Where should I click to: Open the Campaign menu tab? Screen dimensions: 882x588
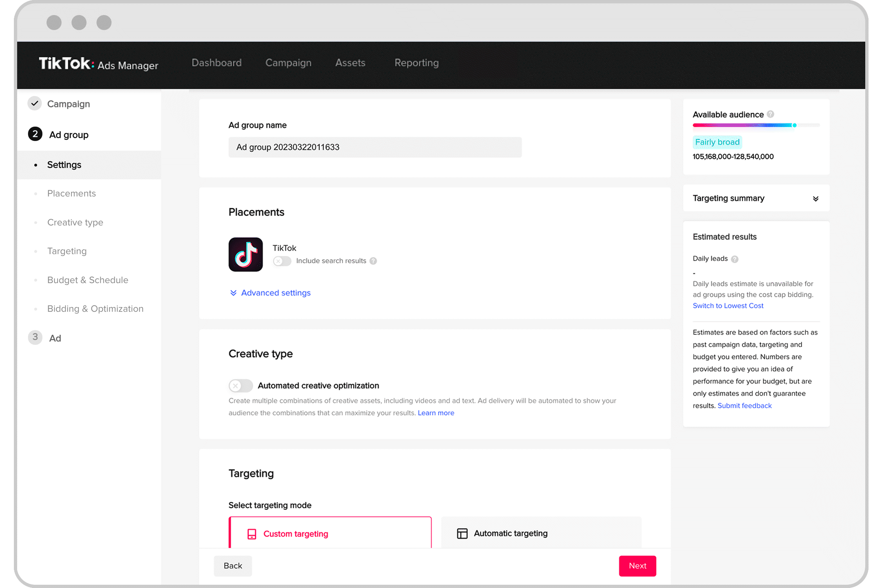(287, 63)
